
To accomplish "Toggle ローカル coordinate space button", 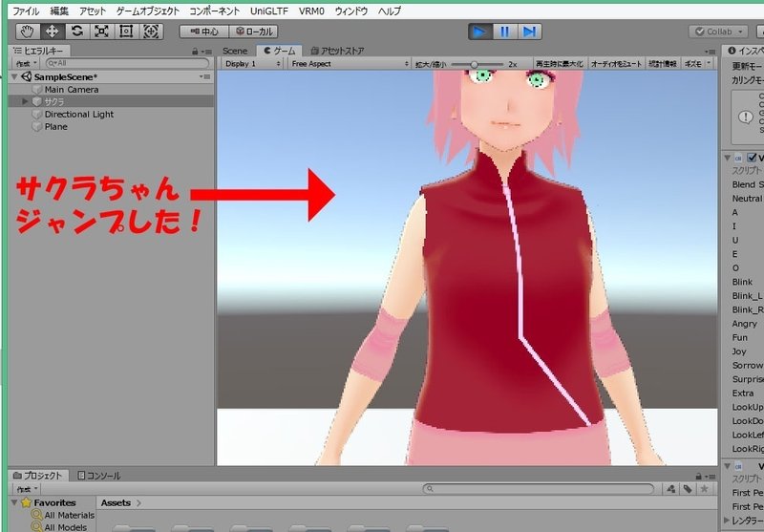I will [x=253, y=32].
